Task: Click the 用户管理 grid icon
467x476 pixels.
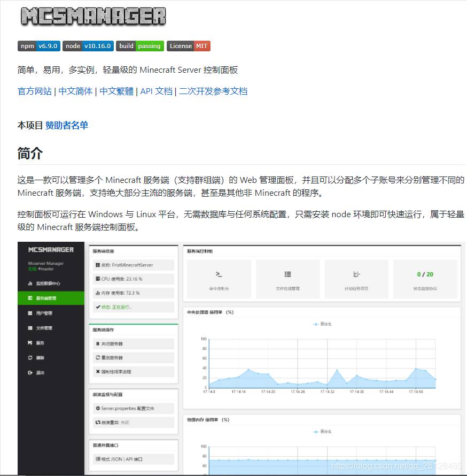Action: (30, 313)
